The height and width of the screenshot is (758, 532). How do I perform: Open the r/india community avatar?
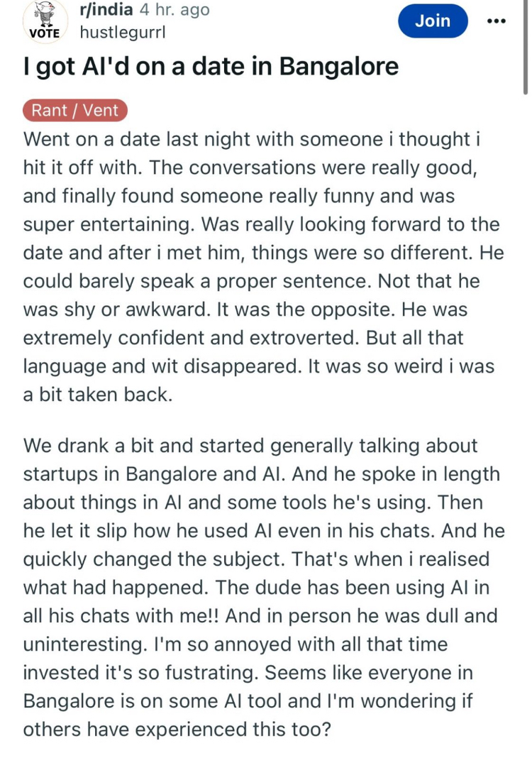click(44, 13)
